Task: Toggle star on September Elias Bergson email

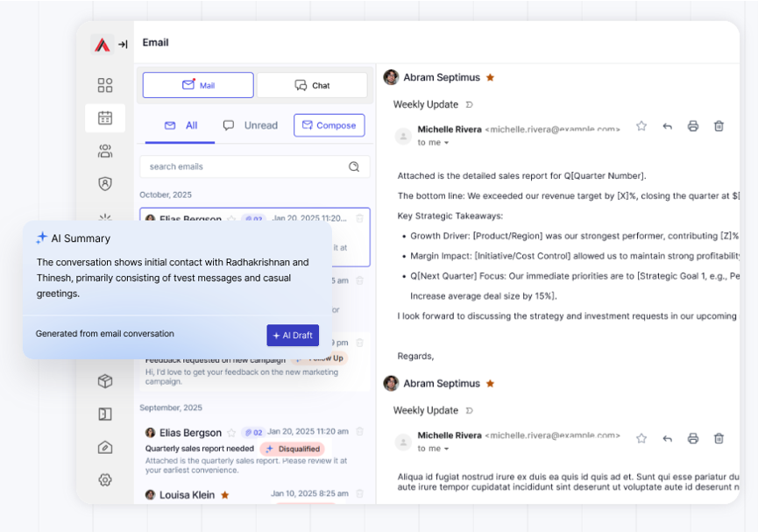Action: click(231, 432)
